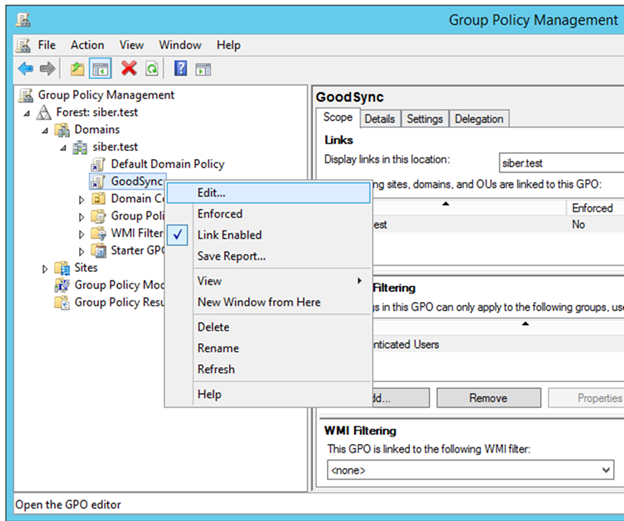Open the siber.test location dropdown
The width and height of the screenshot is (624, 521).
point(561,163)
